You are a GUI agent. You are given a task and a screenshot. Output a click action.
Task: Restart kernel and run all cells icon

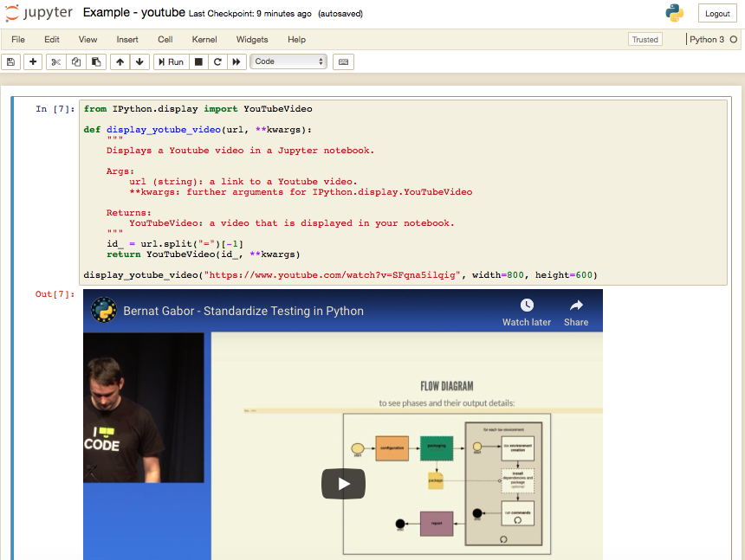(236, 61)
